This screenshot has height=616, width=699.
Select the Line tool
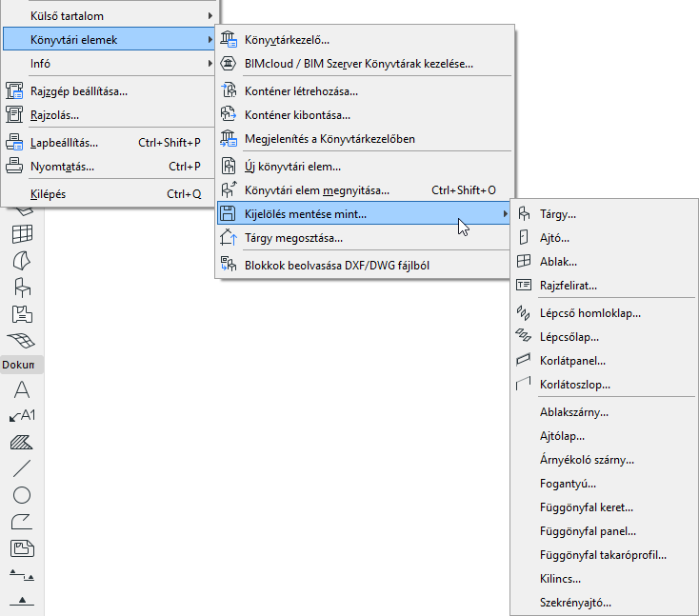pyautogui.click(x=21, y=468)
